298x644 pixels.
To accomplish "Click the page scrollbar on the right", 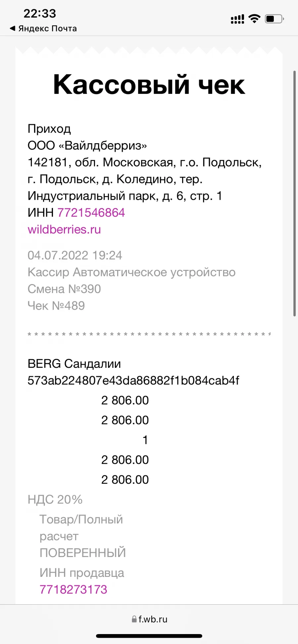I will point(294,193).
